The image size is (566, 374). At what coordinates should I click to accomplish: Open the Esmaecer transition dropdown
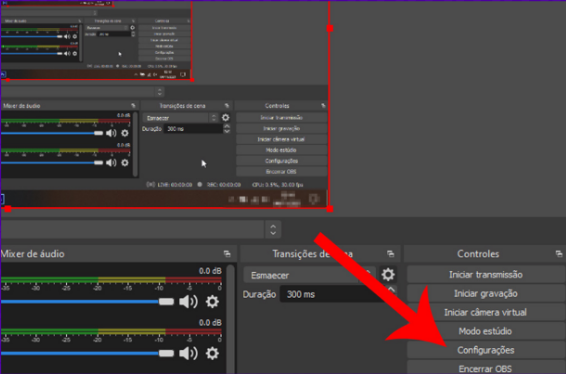point(309,275)
